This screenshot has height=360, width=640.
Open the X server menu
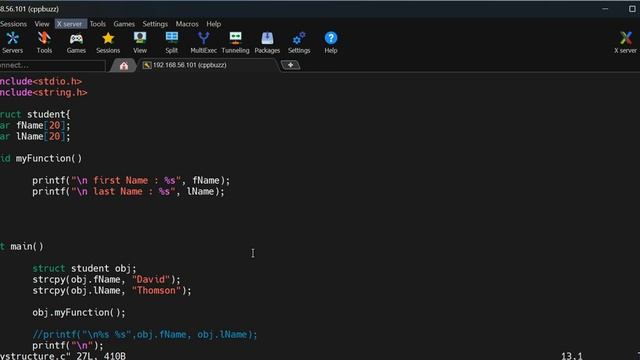pyautogui.click(x=69, y=24)
